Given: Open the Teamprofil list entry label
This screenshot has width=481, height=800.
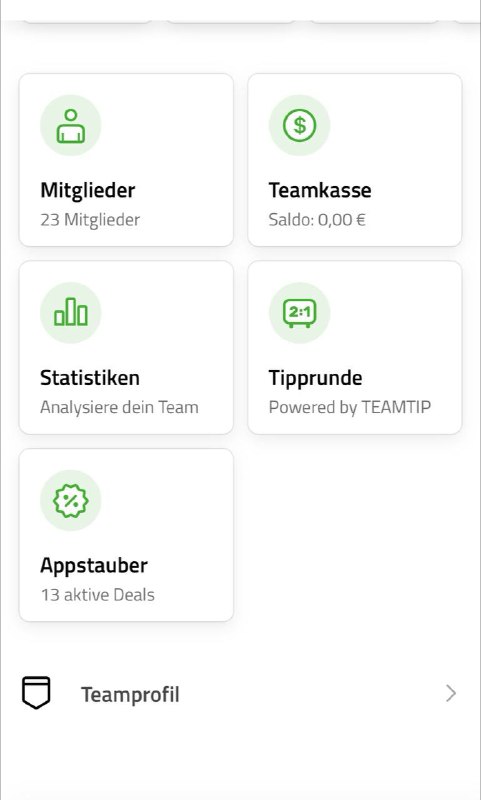Looking at the screenshot, I should 130,694.
